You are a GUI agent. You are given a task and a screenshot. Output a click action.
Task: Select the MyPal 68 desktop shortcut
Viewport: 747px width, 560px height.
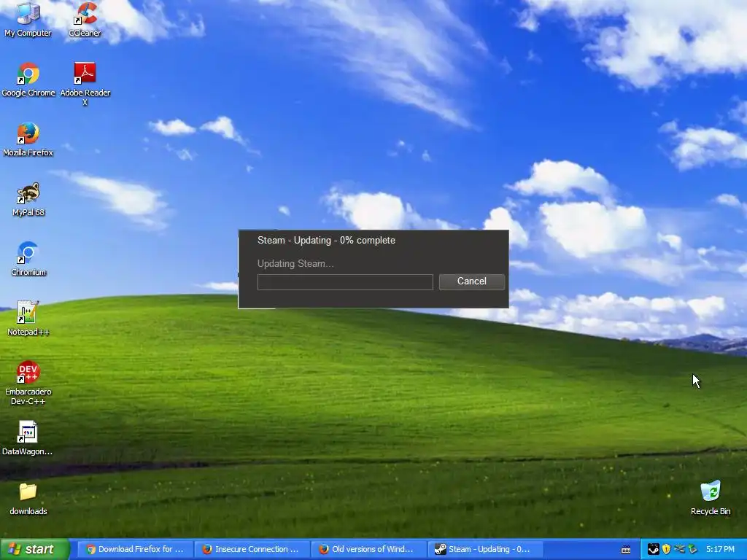28,200
